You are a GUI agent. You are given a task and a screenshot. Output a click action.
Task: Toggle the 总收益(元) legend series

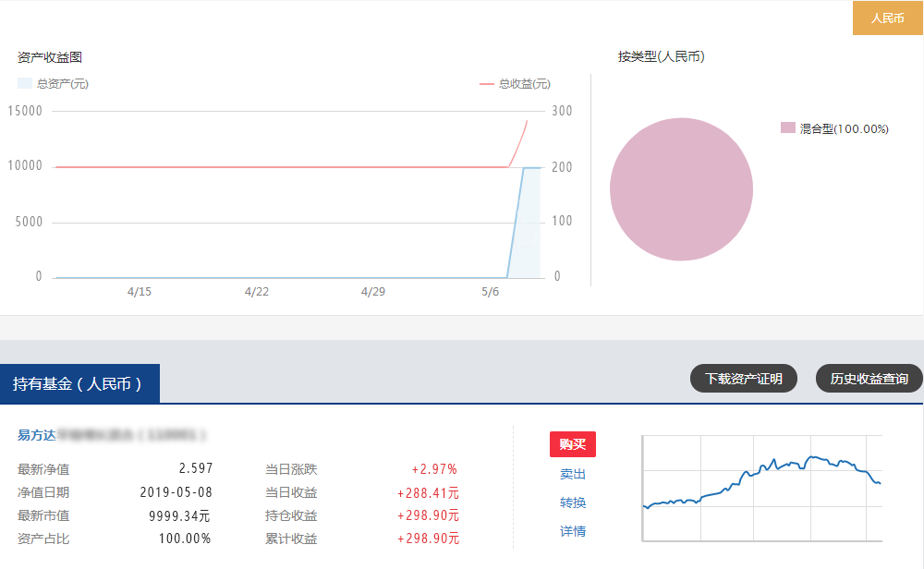coord(515,84)
